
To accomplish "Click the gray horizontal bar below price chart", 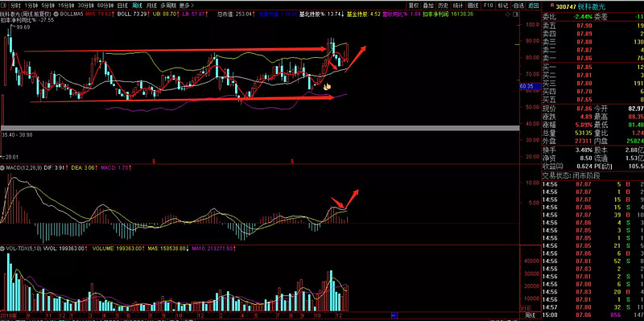I will (259, 128).
